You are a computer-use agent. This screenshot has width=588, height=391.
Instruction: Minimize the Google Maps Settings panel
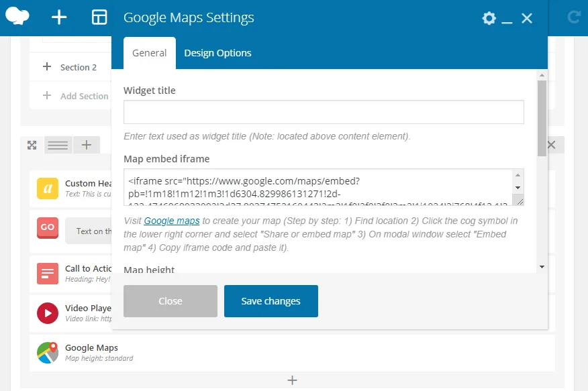point(507,23)
